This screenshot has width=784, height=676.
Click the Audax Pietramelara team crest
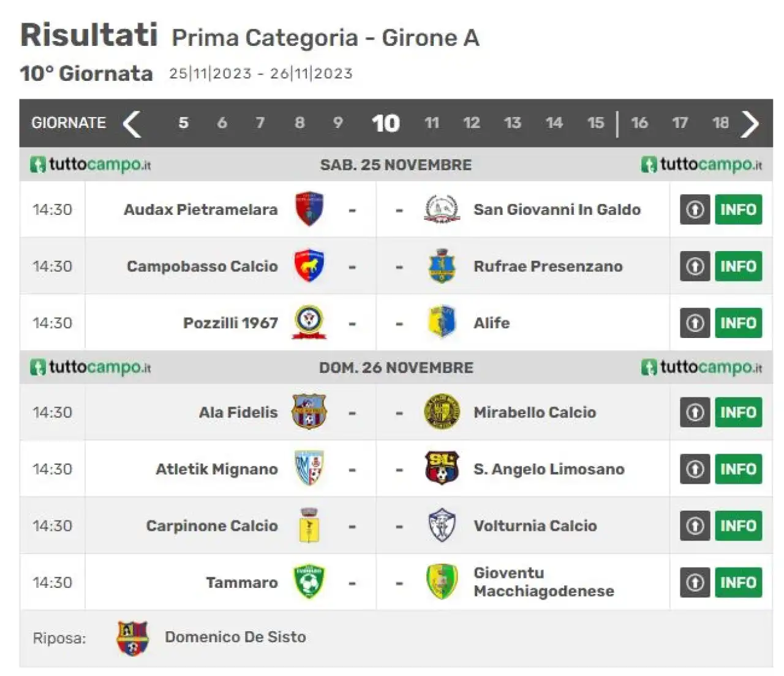tap(309, 209)
